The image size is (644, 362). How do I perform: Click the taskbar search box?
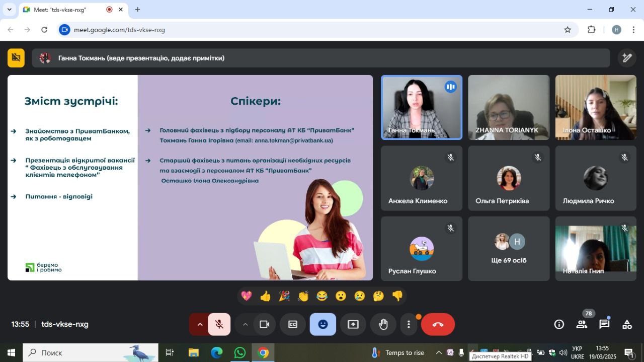tap(91, 352)
